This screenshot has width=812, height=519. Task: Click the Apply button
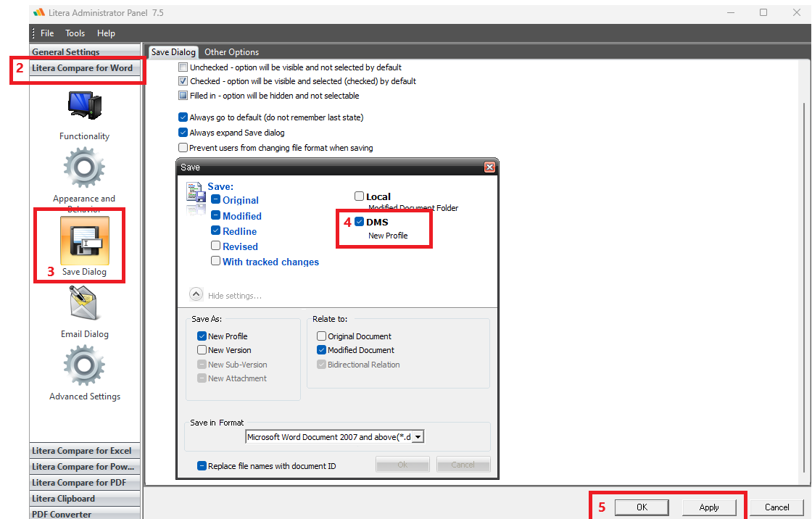coord(709,507)
